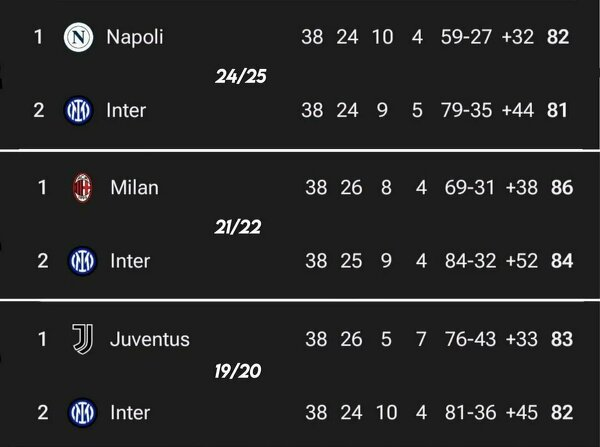Click the Juventus club crest
This screenshot has width=600, height=447.
(x=82, y=339)
